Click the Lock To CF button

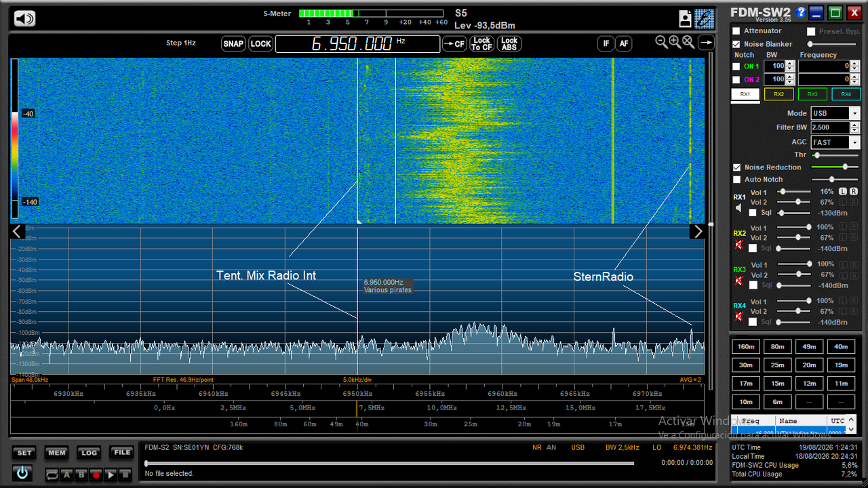pos(481,43)
